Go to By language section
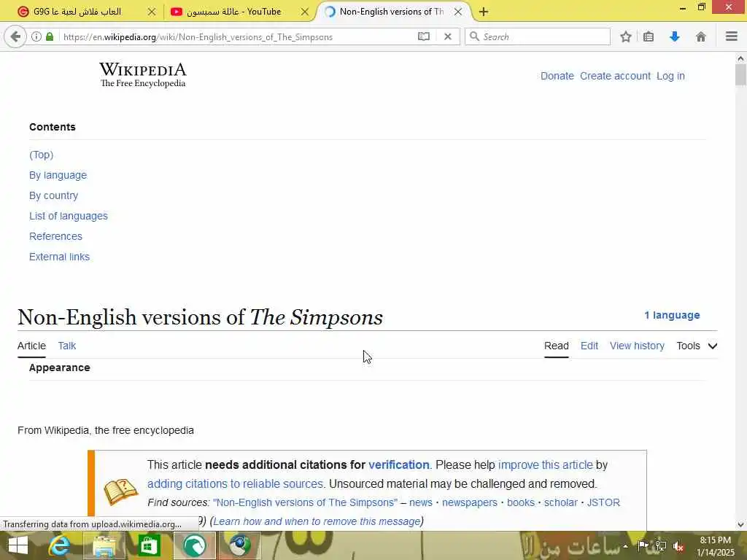747x560 pixels. click(58, 175)
